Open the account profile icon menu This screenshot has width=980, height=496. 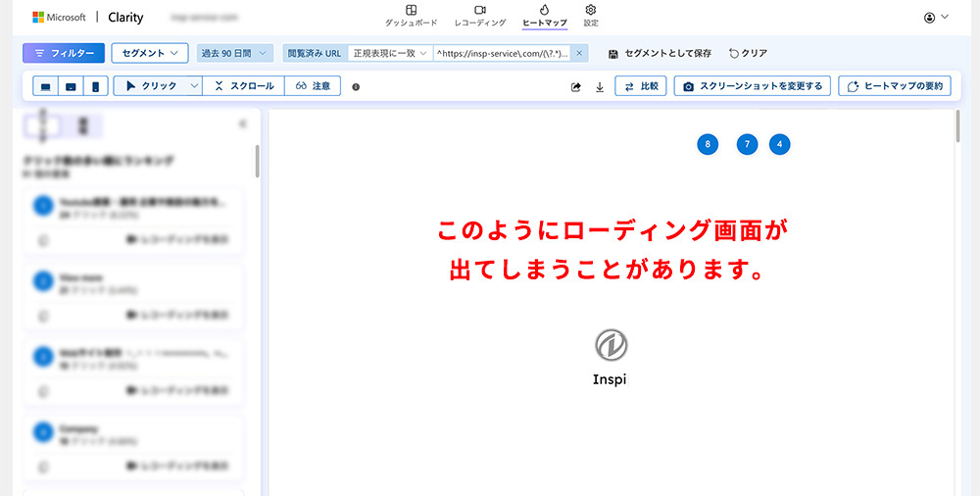(937, 17)
